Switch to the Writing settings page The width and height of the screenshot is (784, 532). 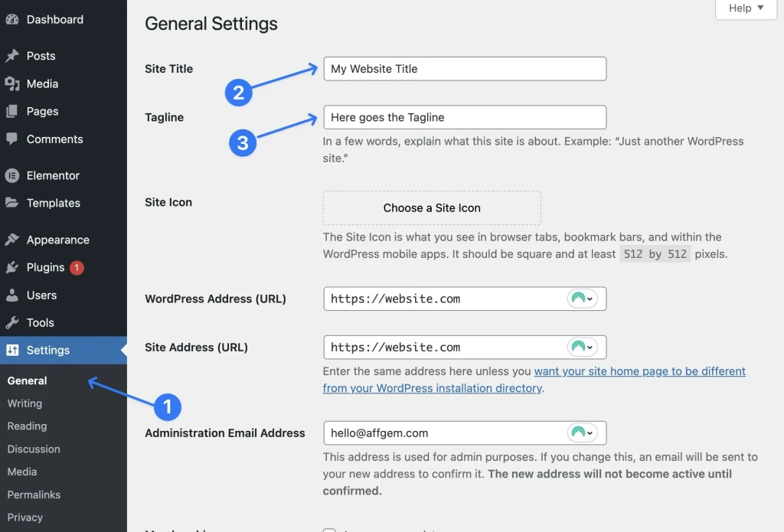[x=24, y=403]
